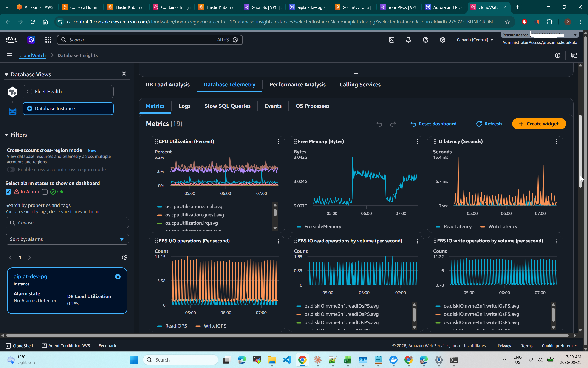588x368 pixels.
Task: Select the Database Instance radio option
Action: pyautogui.click(x=30, y=109)
